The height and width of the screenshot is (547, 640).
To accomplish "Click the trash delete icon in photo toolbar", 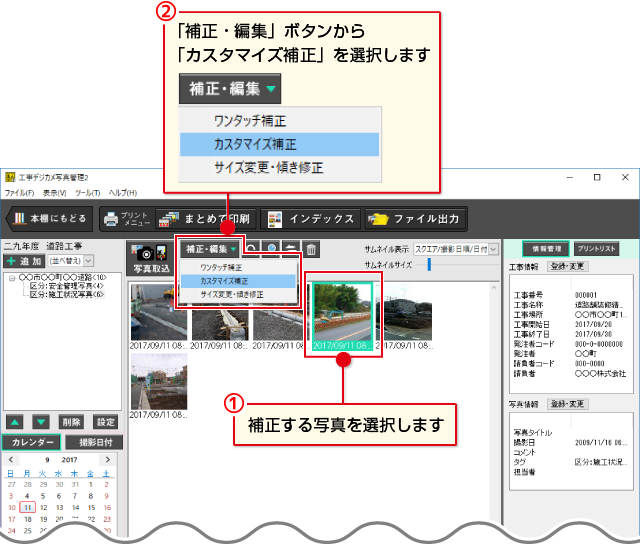I will click(x=312, y=250).
